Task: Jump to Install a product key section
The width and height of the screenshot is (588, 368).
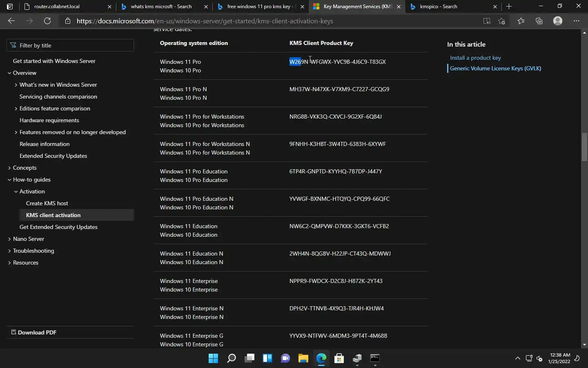Action: (x=475, y=58)
